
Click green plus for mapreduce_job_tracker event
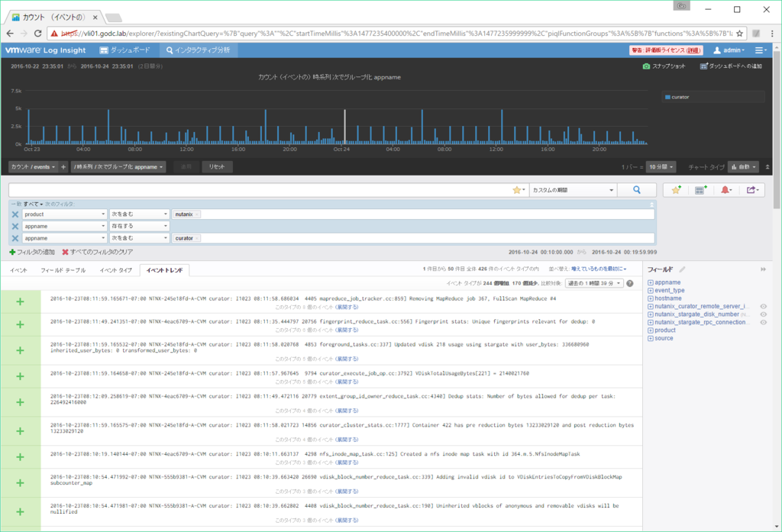pyautogui.click(x=20, y=301)
